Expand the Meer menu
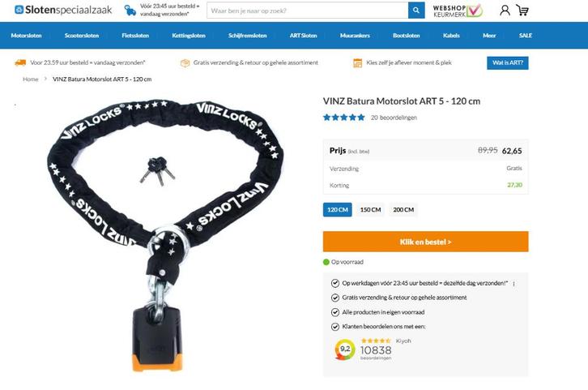588x390 pixels. pyautogui.click(x=489, y=36)
